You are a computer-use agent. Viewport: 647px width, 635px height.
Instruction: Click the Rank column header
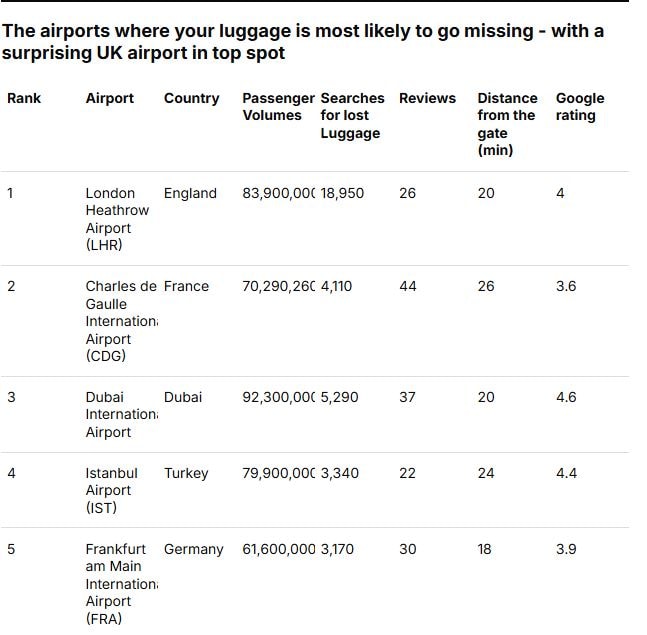pyautogui.click(x=24, y=98)
